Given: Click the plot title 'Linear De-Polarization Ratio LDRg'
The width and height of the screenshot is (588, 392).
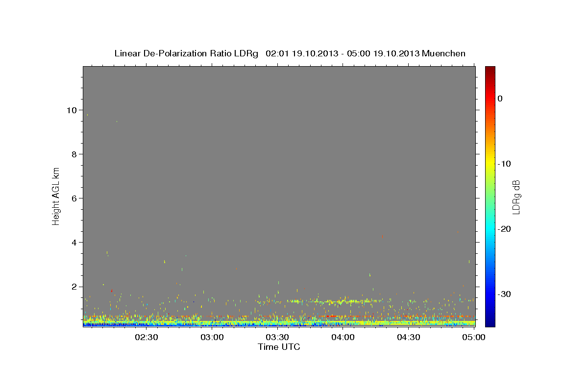Looking at the screenshot, I should coord(186,53).
